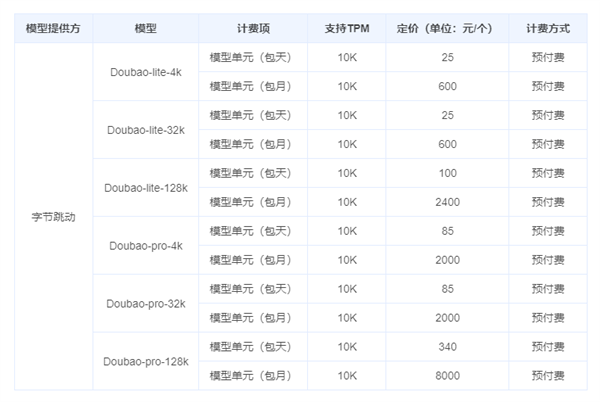
Task: Click the price value 2400
Action: click(x=447, y=202)
